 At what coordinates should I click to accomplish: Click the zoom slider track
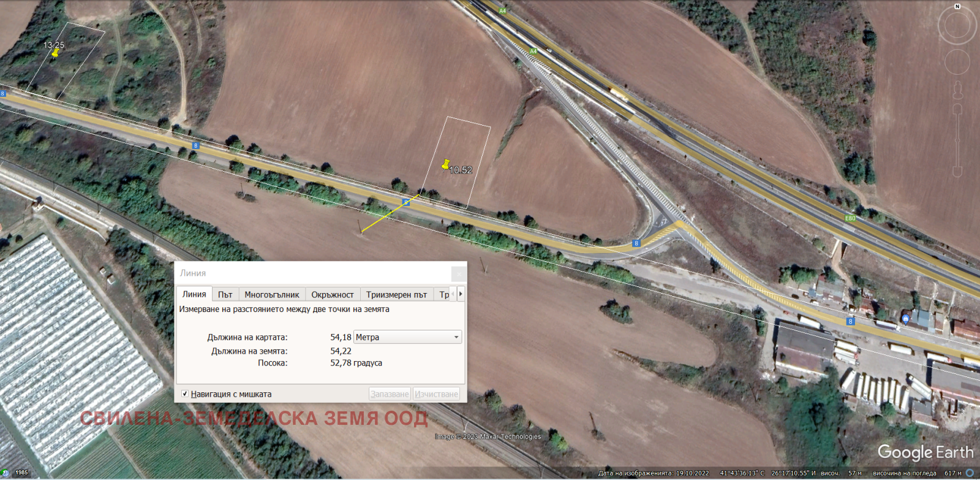957,141
